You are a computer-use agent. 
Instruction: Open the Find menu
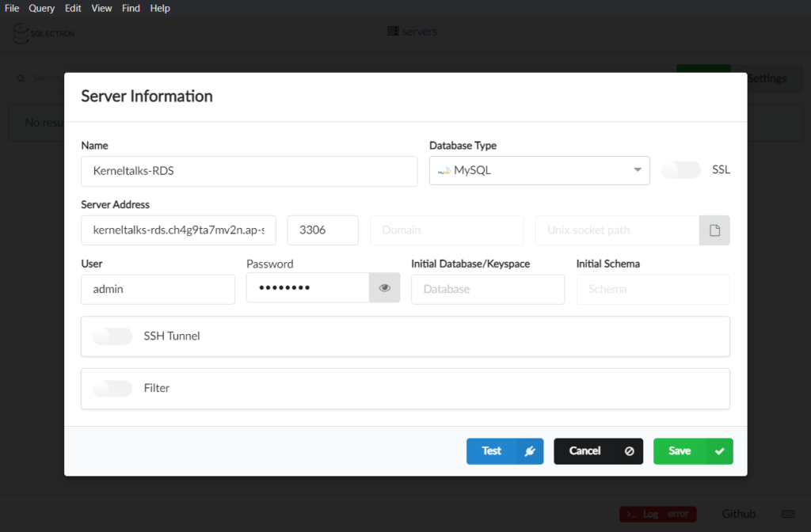pyautogui.click(x=131, y=8)
